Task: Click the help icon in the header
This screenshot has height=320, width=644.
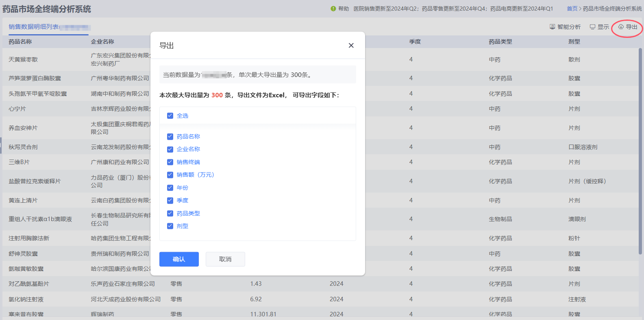Action: (x=333, y=9)
